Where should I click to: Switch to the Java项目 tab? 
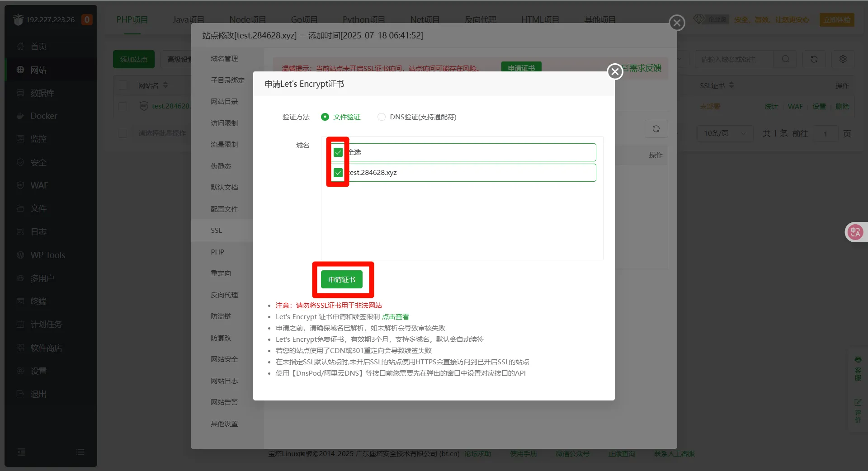(x=189, y=19)
